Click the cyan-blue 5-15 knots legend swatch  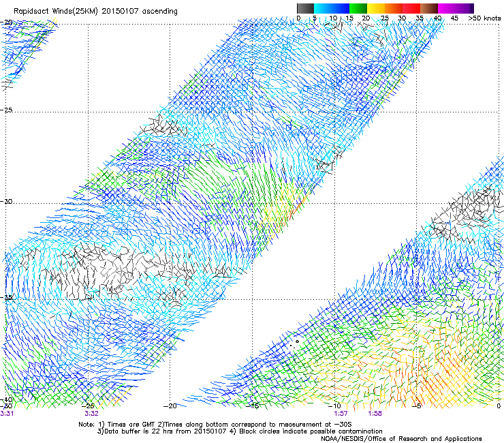click(x=332, y=8)
